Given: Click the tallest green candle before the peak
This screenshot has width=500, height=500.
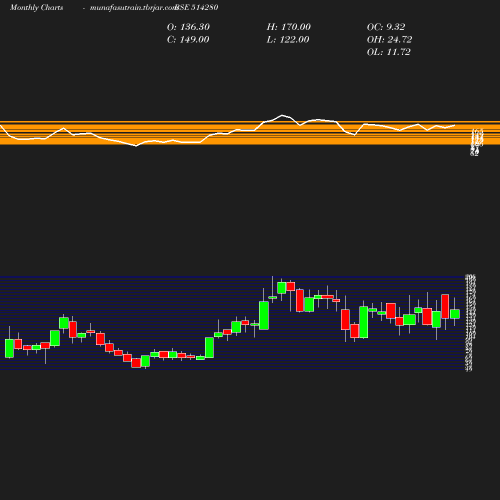Looking at the screenshot, I should click(264, 315).
